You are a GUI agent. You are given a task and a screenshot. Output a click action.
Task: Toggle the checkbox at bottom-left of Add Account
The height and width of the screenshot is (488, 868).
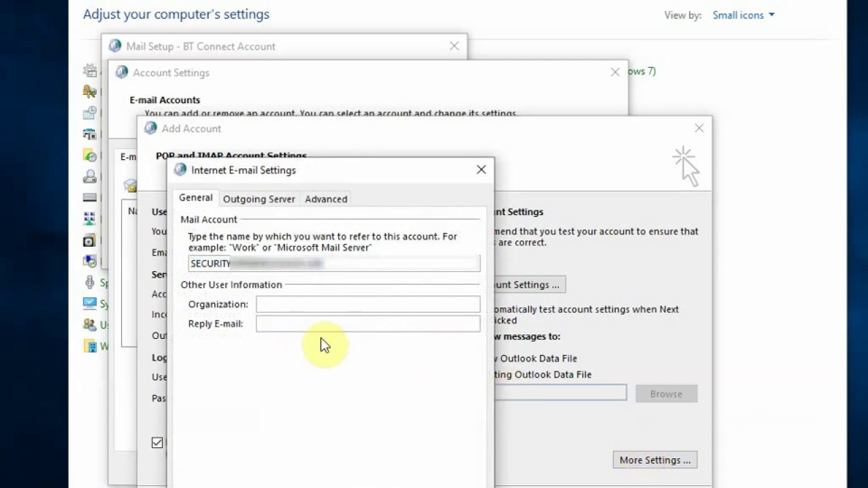157,443
